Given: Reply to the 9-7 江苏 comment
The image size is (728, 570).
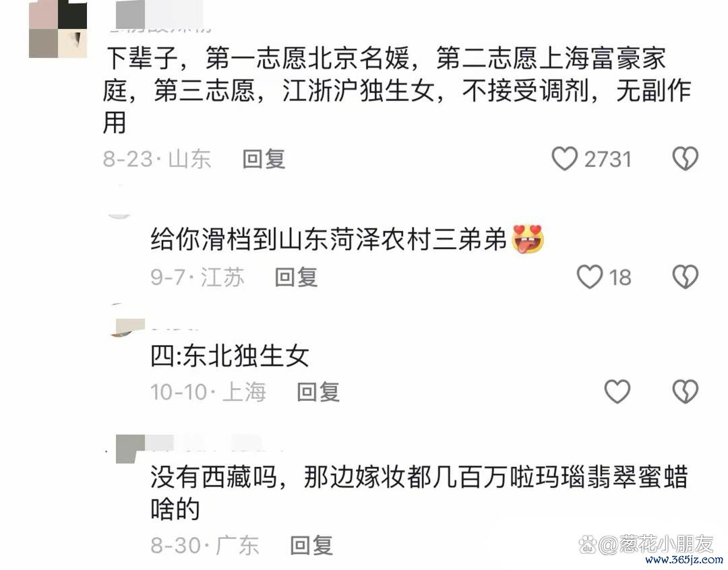Looking at the screenshot, I should click(x=296, y=277).
